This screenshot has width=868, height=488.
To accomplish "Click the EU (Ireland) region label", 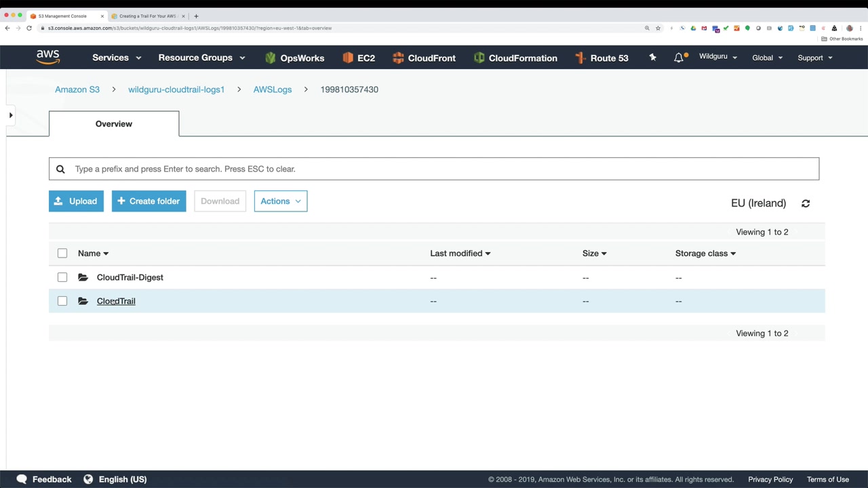I will (x=758, y=203).
